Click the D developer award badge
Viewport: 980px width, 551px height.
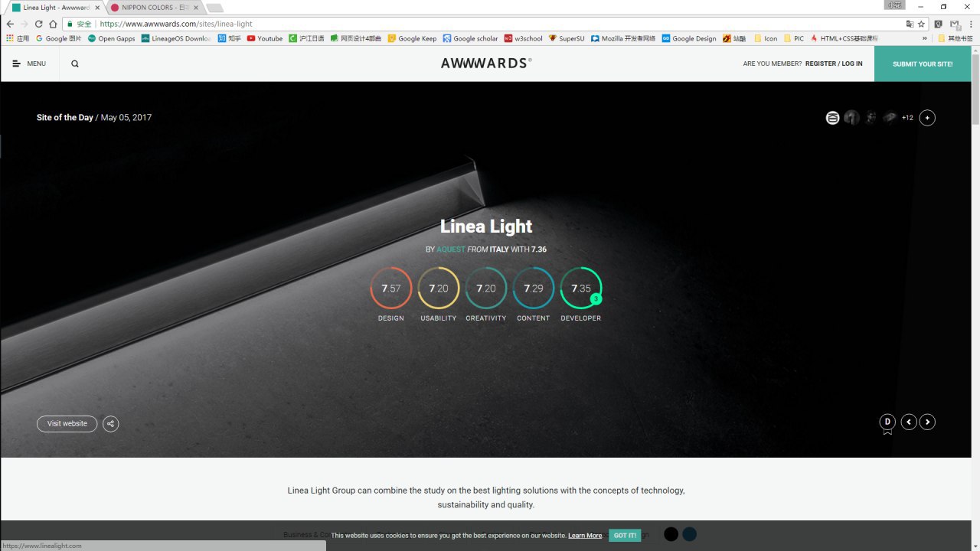click(x=887, y=422)
